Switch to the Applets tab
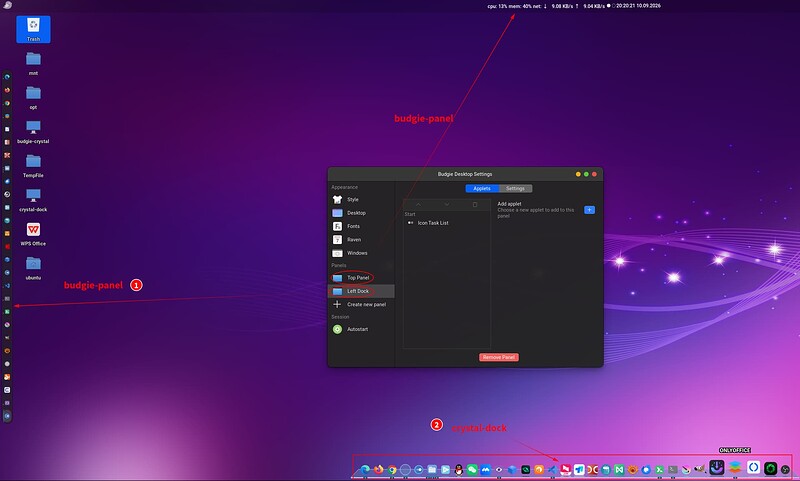 click(482, 188)
